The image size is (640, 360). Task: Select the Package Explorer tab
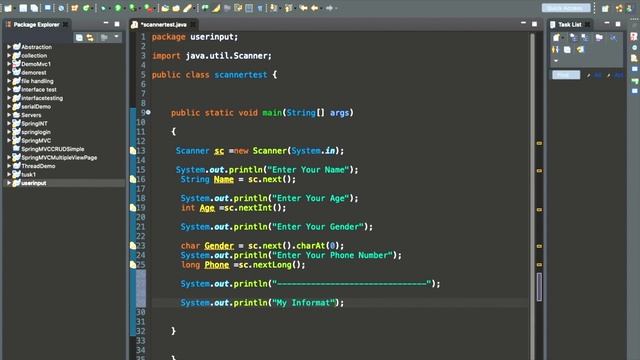click(36, 24)
